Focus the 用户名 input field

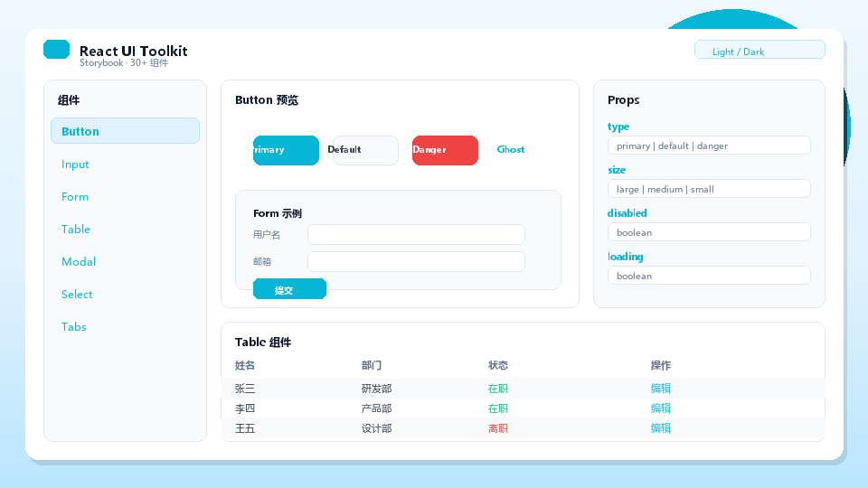[x=416, y=235]
